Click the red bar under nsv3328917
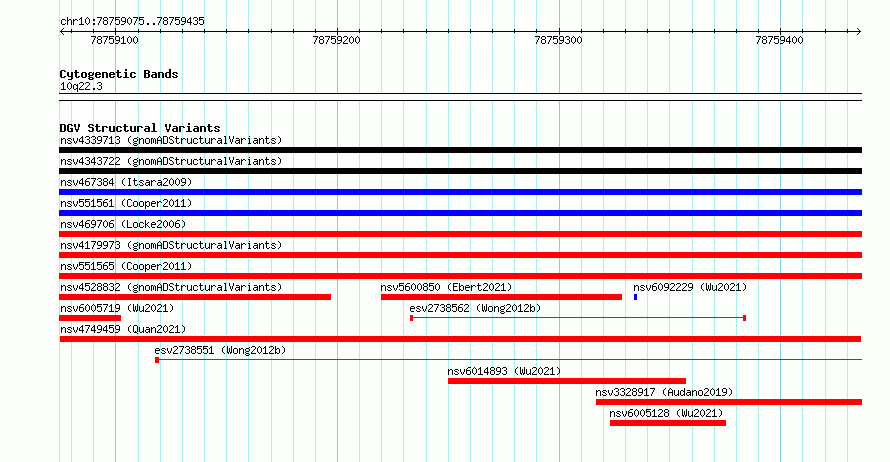Screen dimensions: 890x462 tap(729, 402)
